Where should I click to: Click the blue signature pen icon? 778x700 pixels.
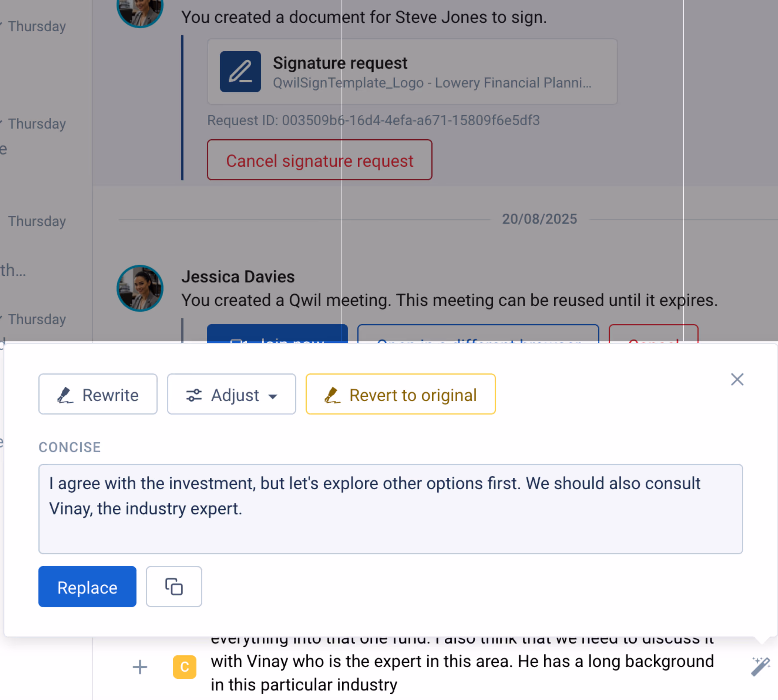tap(240, 71)
